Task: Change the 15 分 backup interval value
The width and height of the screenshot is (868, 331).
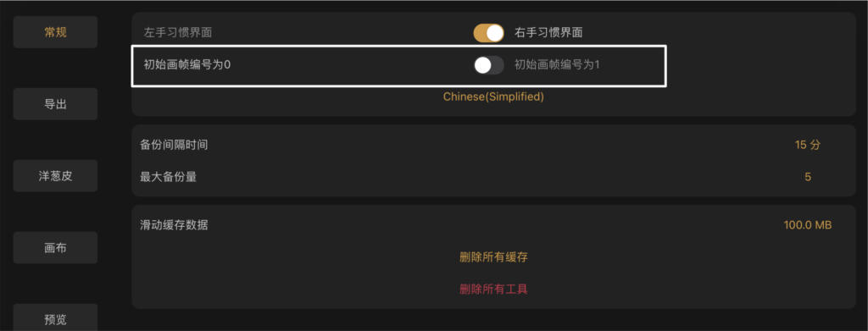Action: pyautogui.click(x=808, y=146)
